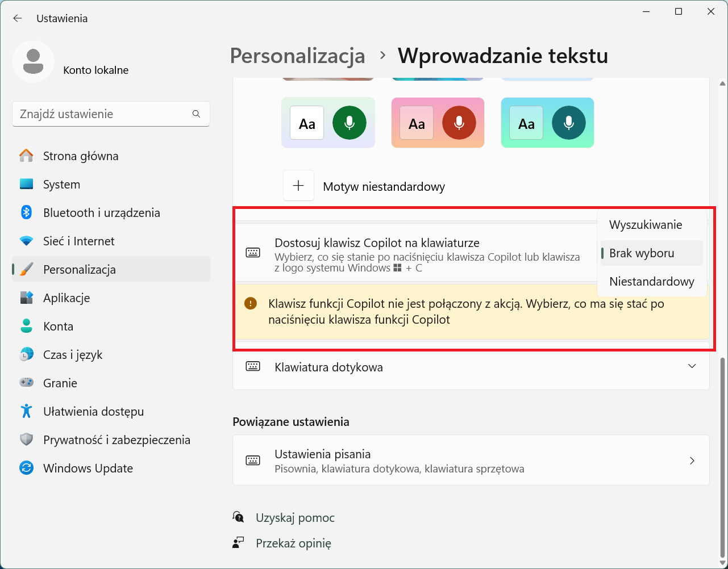Viewport: 728px width, 569px height.
Task: Open Czas i język category
Action: pos(111,354)
